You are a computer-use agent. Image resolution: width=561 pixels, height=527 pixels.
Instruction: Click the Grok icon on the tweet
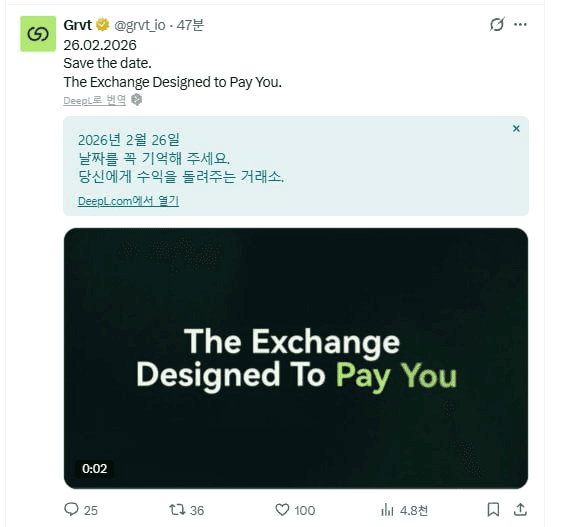497,24
